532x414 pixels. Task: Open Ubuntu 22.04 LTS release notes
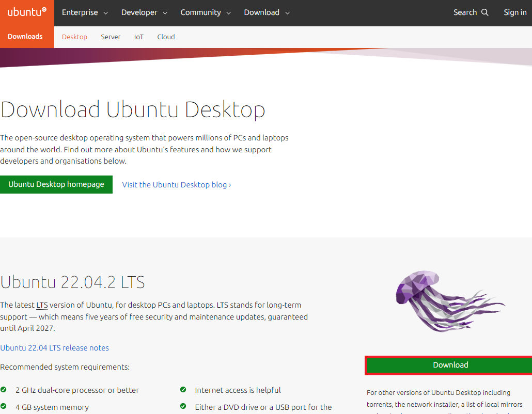pos(54,348)
